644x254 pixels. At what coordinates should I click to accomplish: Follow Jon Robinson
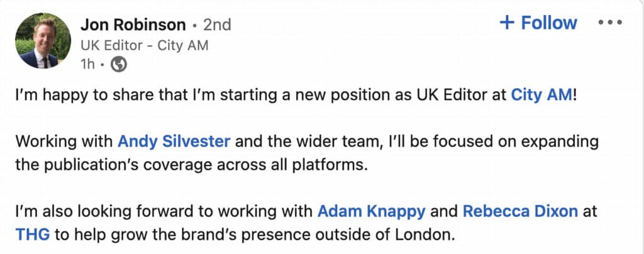pos(538,23)
